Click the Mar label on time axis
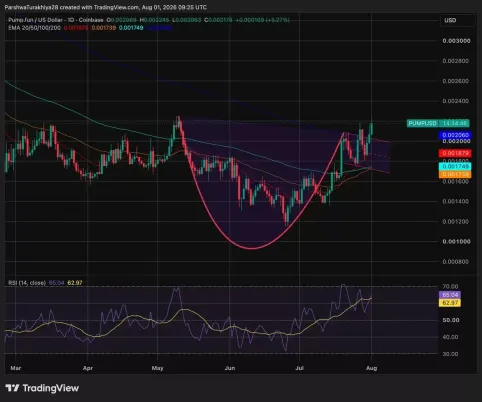Image resolution: width=482 pixels, height=402 pixels. tap(16, 368)
